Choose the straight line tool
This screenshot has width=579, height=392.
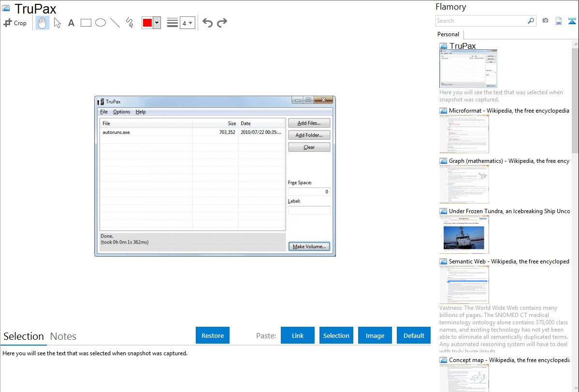click(115, 23)
